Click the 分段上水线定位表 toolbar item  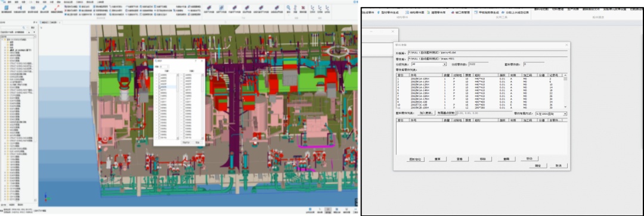[x=515, y=12]
